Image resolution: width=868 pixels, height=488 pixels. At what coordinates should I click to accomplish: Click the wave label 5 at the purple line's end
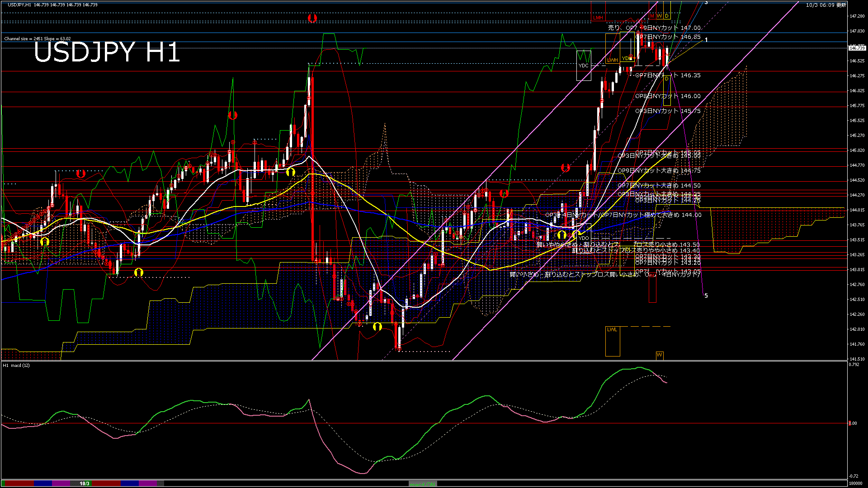click(706, 296)
